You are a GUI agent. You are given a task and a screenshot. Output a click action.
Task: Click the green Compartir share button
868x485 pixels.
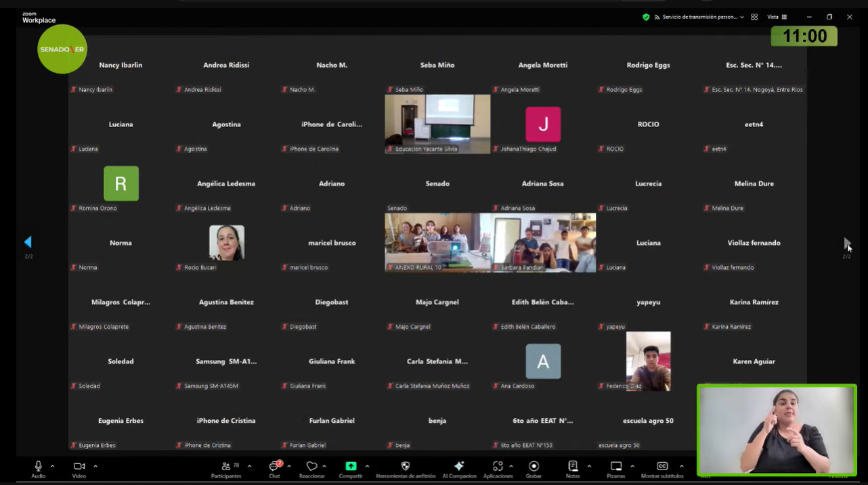[x=351, y=466]
